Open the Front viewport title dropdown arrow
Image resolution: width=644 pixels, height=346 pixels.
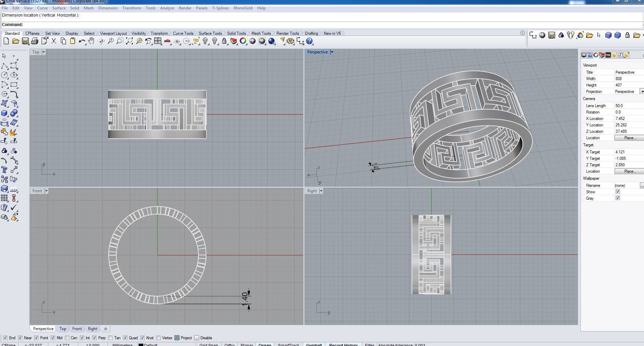46,191
